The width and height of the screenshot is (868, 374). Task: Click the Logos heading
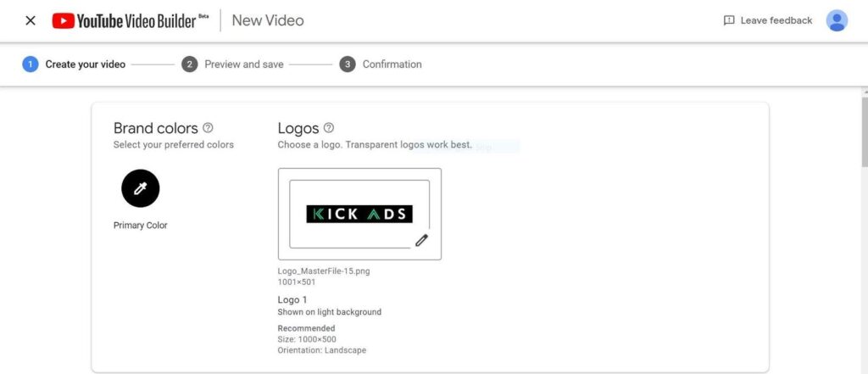[298, 128]
